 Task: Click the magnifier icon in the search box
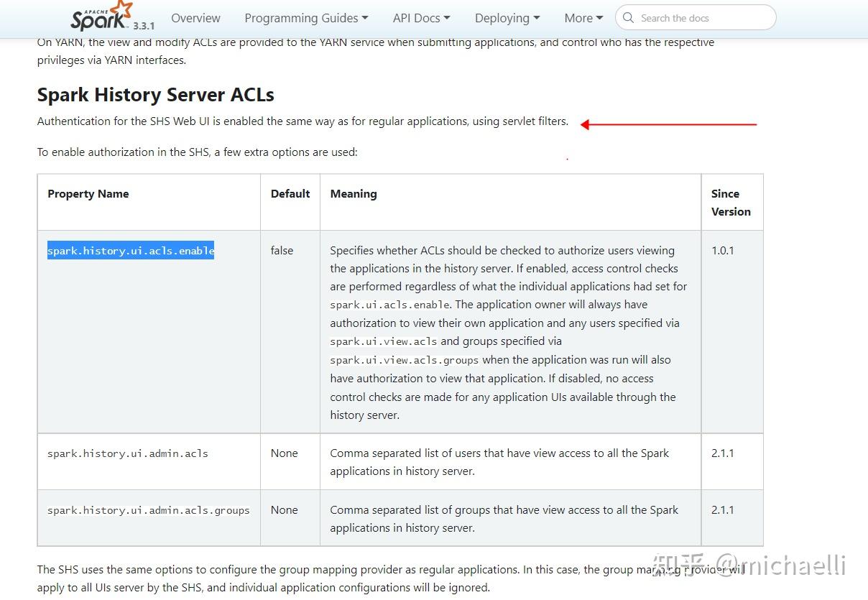tap(629, 18)
